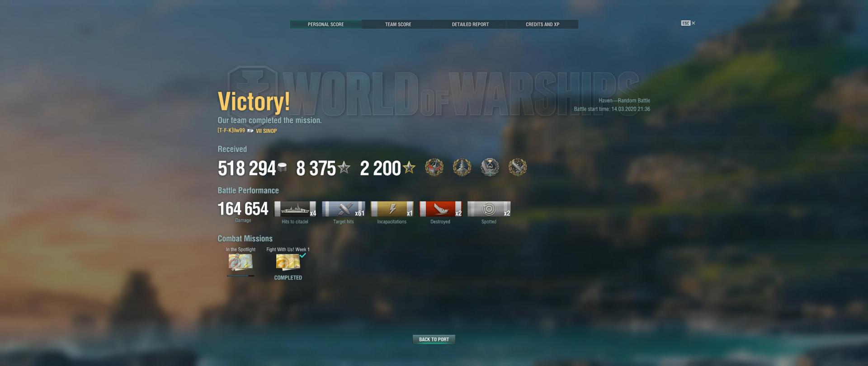Click the second achievement medal
This screenshot has height=366, width=868.
click(x=462, y=167)
